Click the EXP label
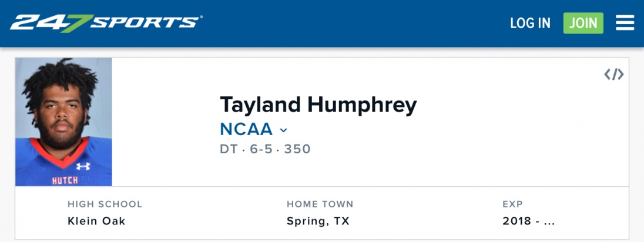The height and width of the screenshot is (242, 644). pos(512,204)
